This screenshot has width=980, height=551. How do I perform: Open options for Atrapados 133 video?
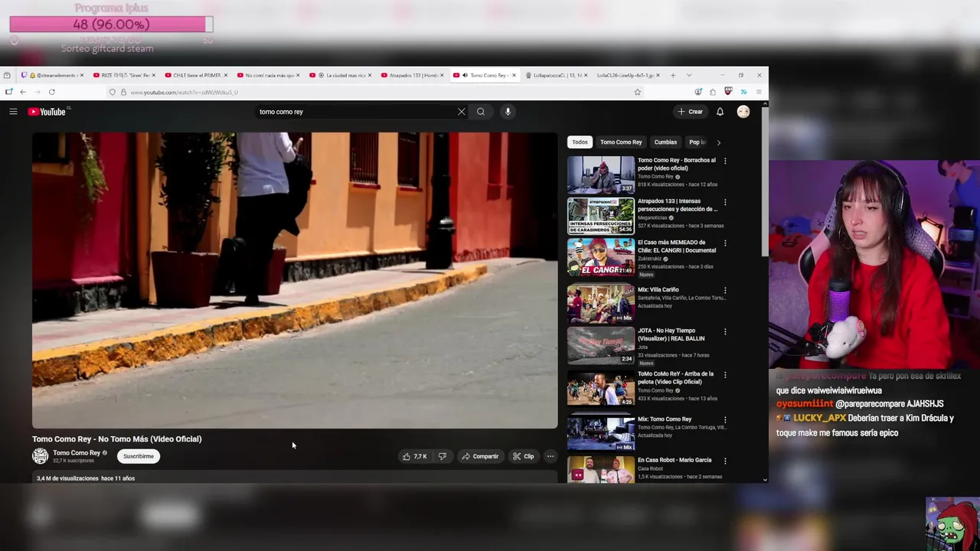pyautogui.click(x=725, y=202)
